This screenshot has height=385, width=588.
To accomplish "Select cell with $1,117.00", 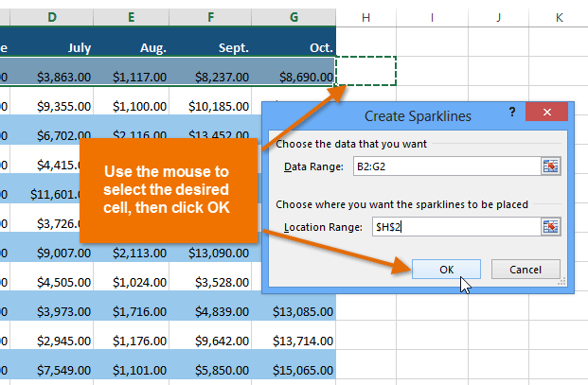I will pos(132,72).
